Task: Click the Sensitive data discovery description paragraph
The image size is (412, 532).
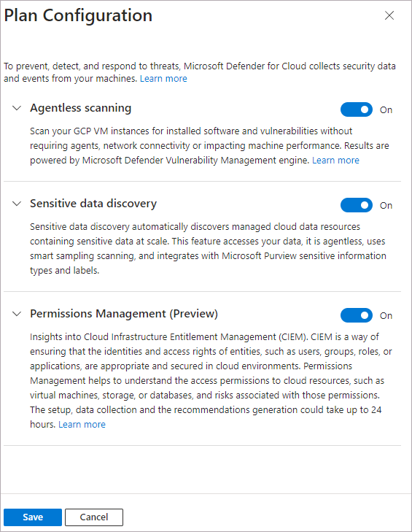Action: pyautogui.click(x=208, y=248)
